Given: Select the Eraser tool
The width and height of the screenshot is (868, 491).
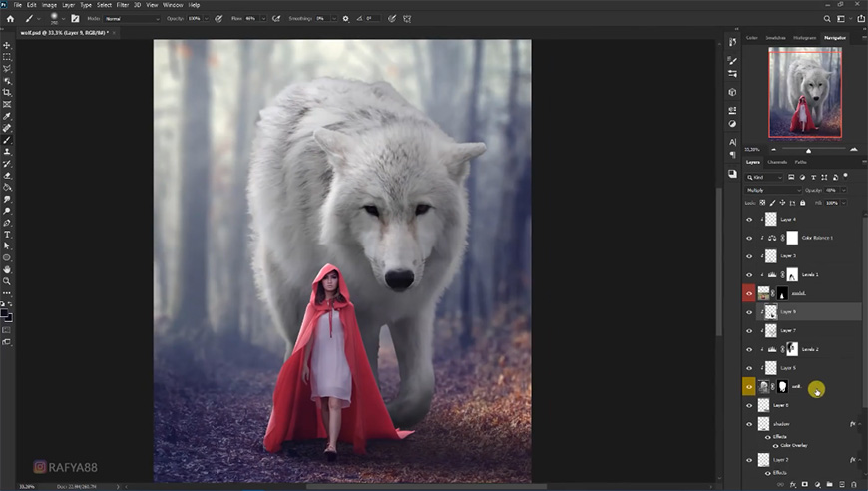Looking at the screenshot, I should tap(7, 176).
